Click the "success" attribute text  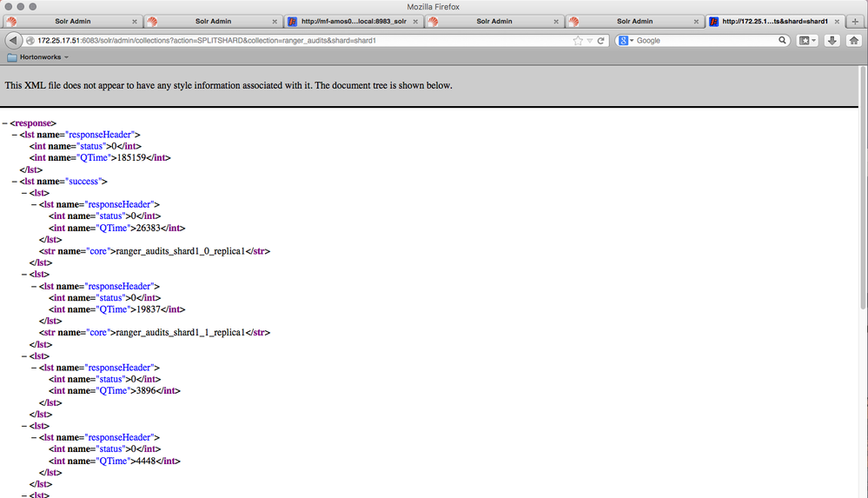pyautogui.click(x=83, y=181)
